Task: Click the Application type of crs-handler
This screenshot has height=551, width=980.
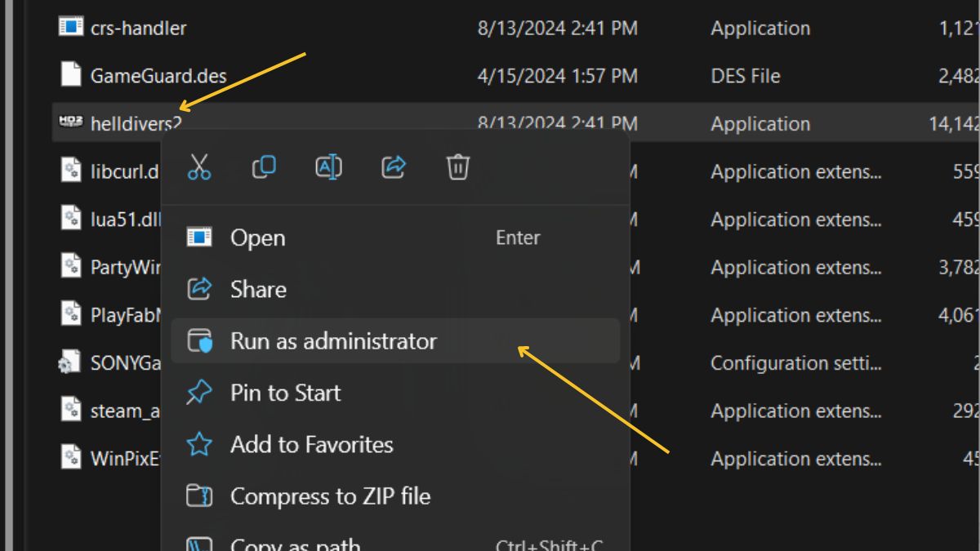Action: coord(760,29)
